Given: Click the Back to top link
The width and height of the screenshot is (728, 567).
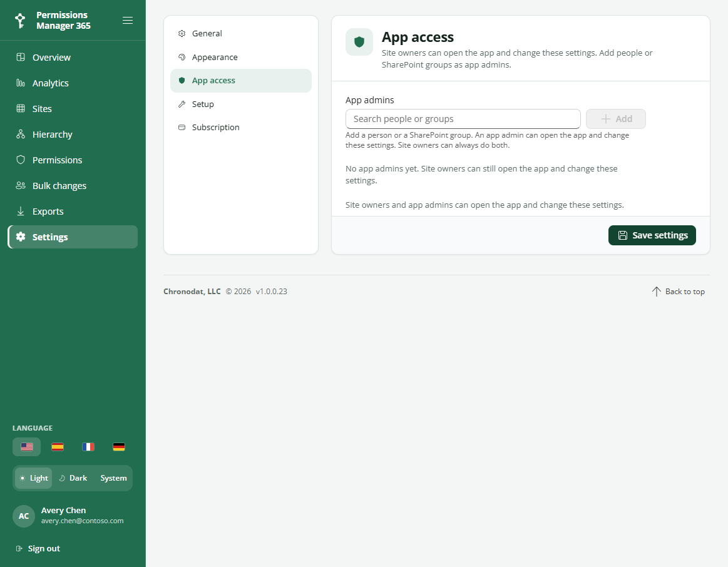Looking at the screenshot, I should click(679, 292).
